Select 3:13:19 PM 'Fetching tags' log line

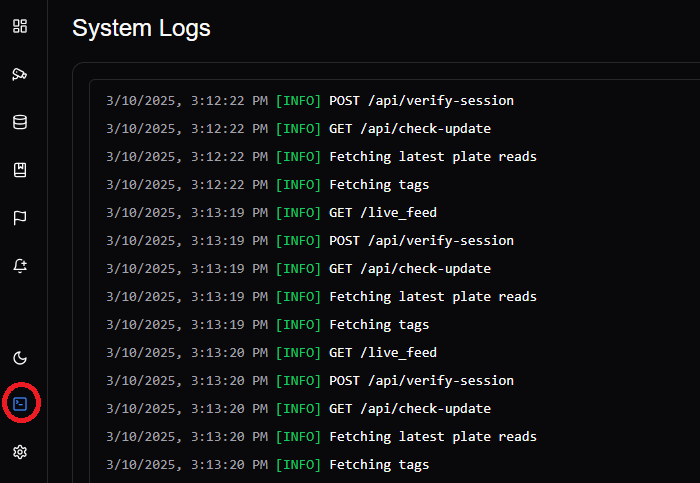[x=267, y=325]
